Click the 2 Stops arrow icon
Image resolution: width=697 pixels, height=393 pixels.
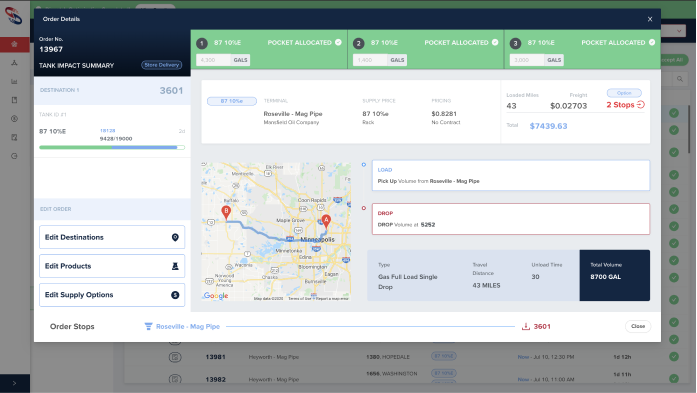(x=641, y=105)
